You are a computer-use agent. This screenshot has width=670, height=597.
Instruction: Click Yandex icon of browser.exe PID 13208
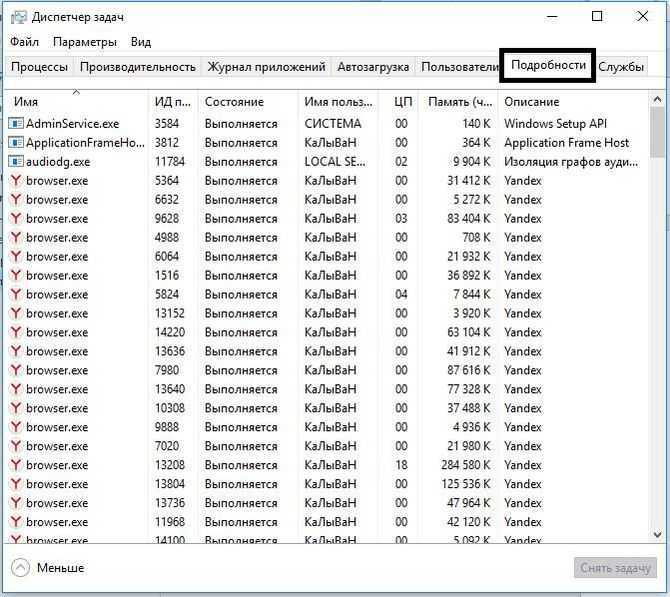coord(16,465)
